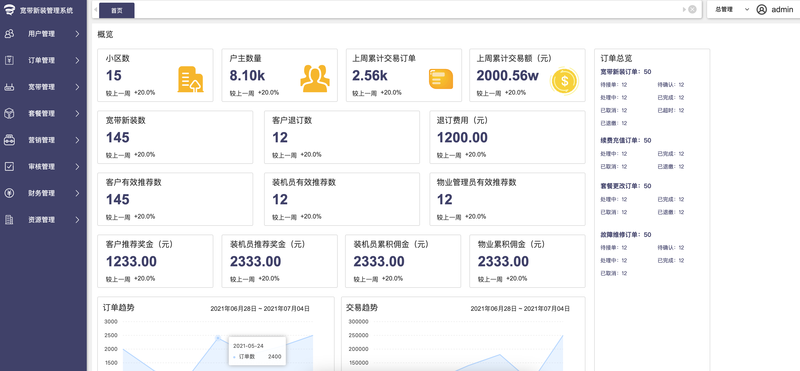Expand the 审核管理 menu chevron
The width and height of the screenshot is (800, 371).
[x=77, y=167]
